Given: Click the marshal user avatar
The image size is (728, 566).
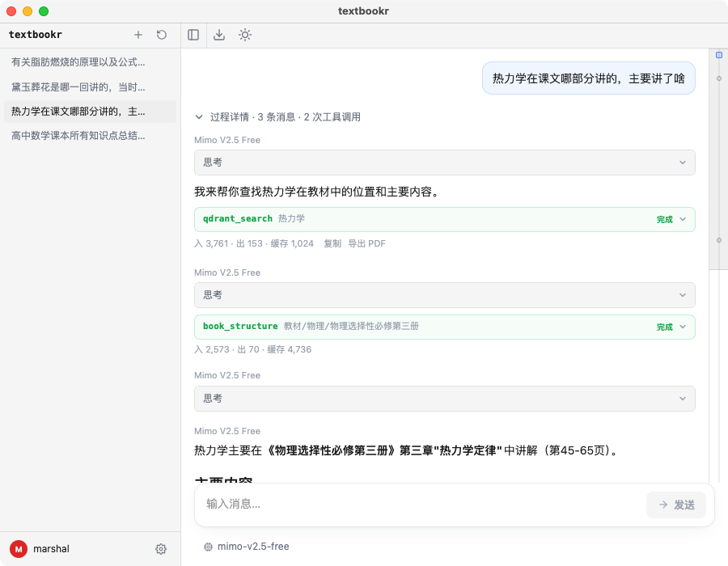Looking at the screenshot, I should (19, 549).
